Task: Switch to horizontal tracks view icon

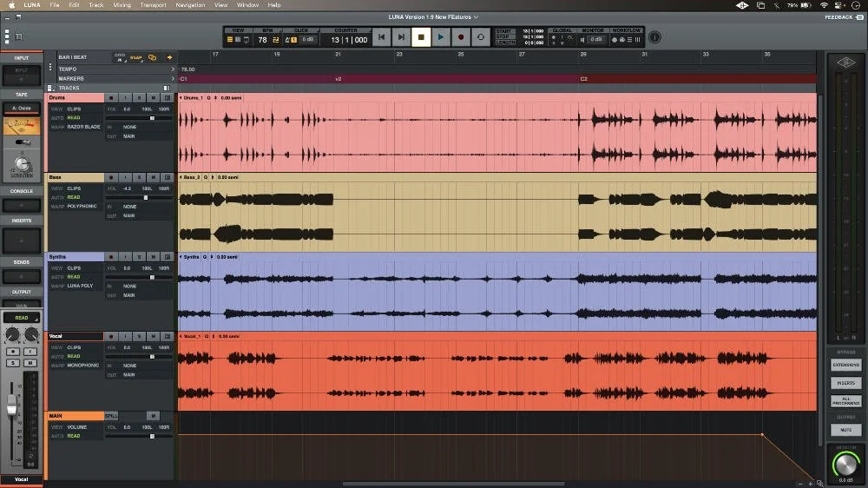Action: click(230, 40)
